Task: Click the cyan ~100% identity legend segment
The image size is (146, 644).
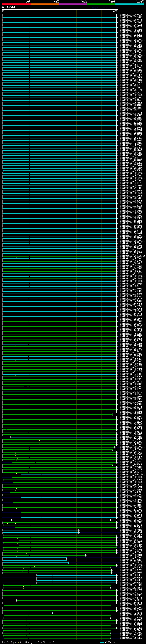Action: click(x=130, y=4)
